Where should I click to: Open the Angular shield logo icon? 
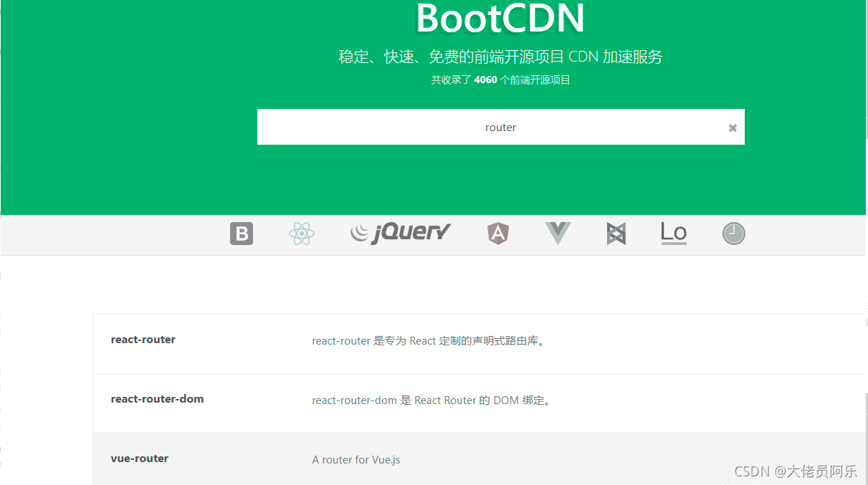(498, 234)
